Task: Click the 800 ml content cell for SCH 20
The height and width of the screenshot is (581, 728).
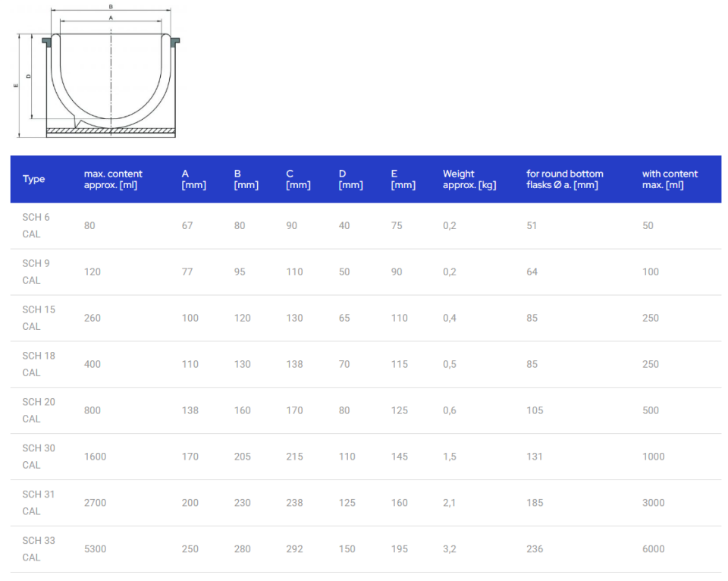Action: (93, 410)
